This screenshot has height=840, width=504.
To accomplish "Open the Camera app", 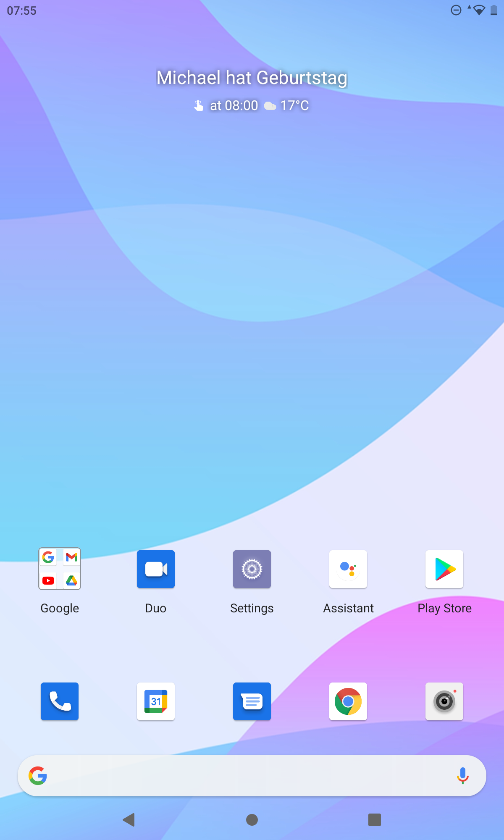I will point(444,701).
